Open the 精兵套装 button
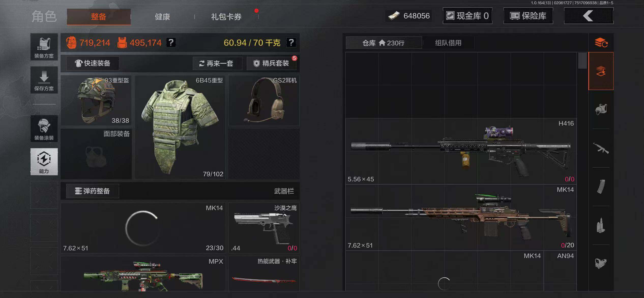 click(271, 63)
